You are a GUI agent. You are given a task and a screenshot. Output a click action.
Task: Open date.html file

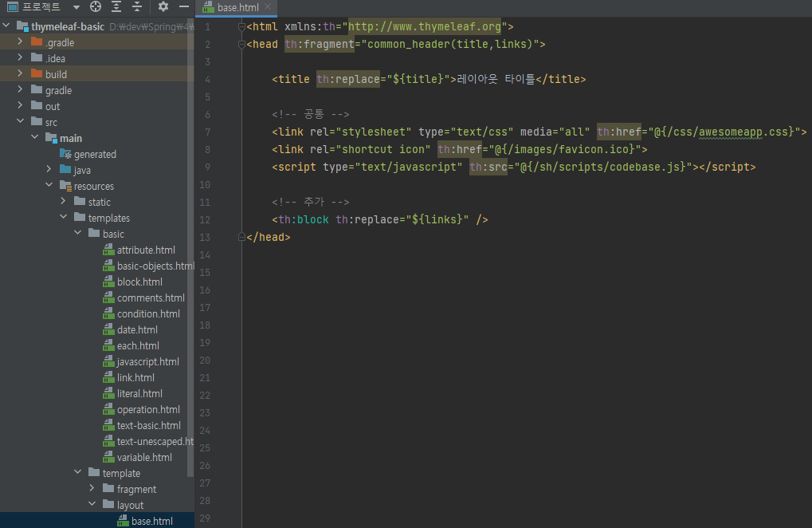click(x=137, y=330)
